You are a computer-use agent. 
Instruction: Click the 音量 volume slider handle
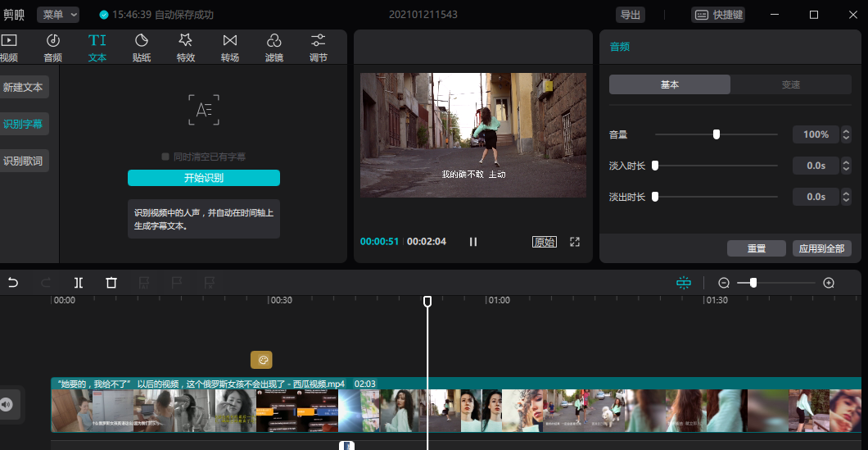pos(717,134)
